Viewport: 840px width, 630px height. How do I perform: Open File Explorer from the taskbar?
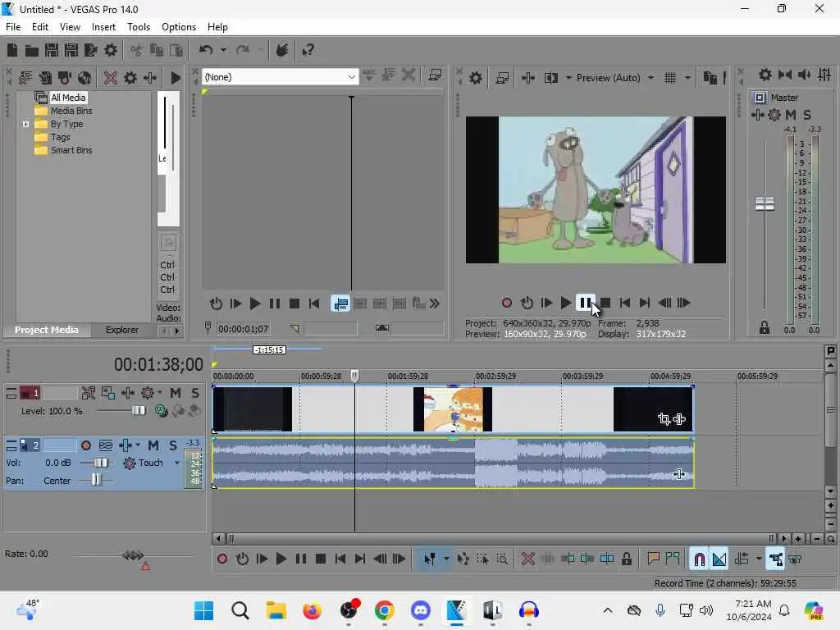coord(276,610)
